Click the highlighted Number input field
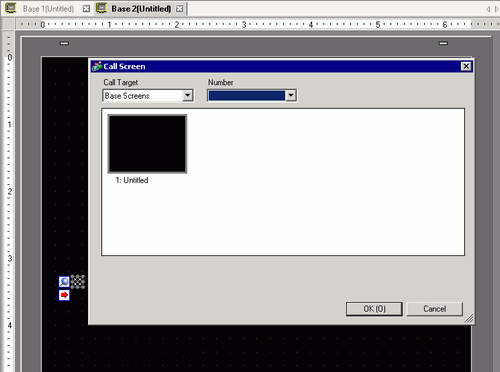 click(247, 96)
